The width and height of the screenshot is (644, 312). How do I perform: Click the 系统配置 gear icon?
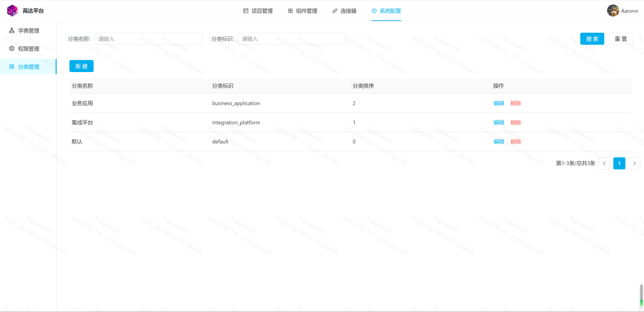[374, 11]
